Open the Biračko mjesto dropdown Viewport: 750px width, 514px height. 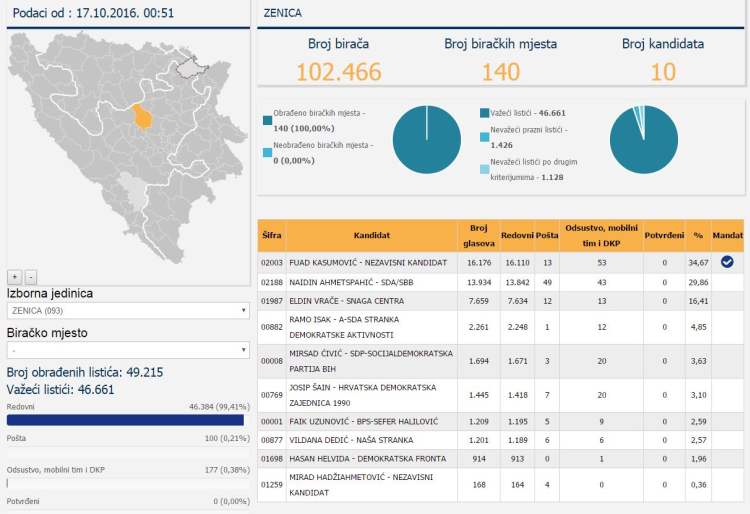click(x=127, y=350)
